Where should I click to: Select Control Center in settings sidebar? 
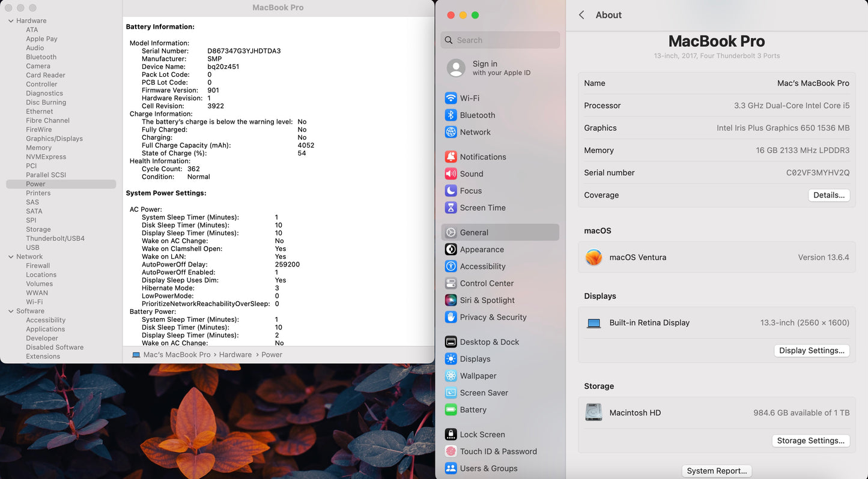pos(486,283)
